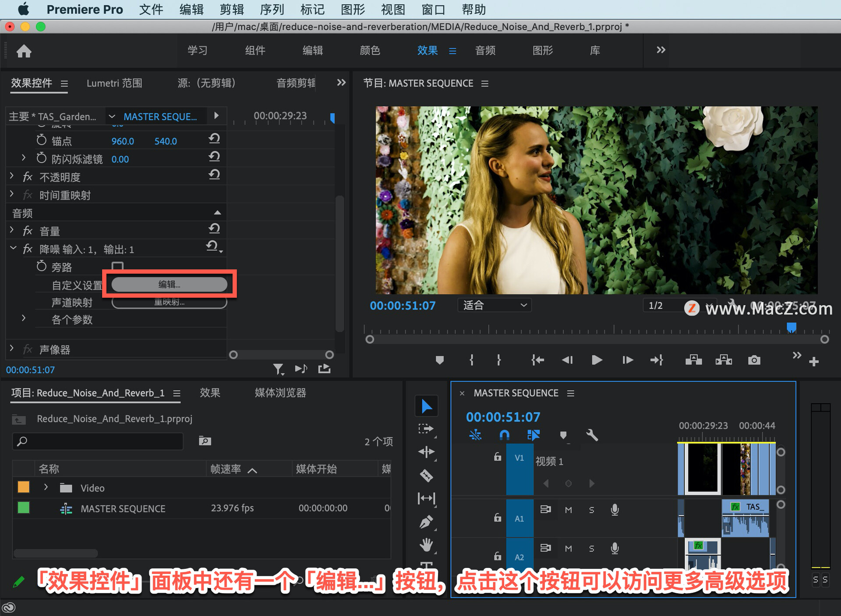841x616 pixels.
Task: Reset the opacity effect
Action: pos(214,175)
